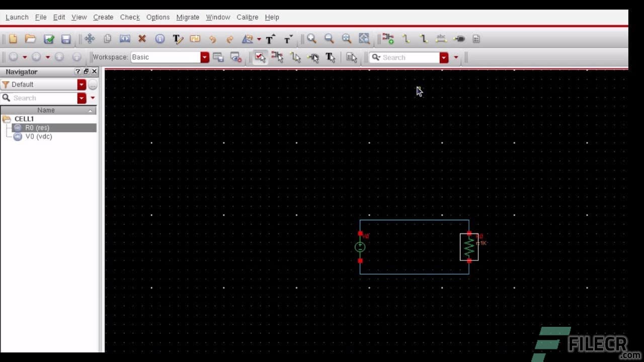Open the Calibre menu
The width and height of the screenshot is (644, 362).
247,17
